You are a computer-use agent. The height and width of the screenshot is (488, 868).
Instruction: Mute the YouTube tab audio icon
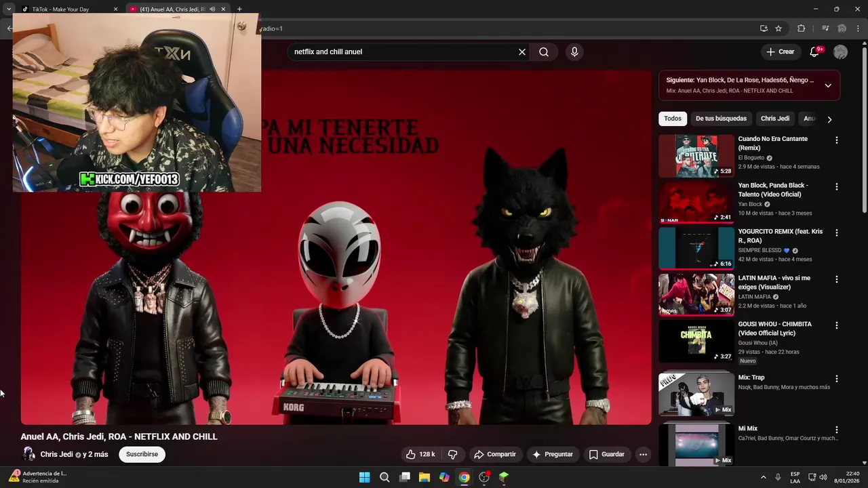tap(212, 9)
